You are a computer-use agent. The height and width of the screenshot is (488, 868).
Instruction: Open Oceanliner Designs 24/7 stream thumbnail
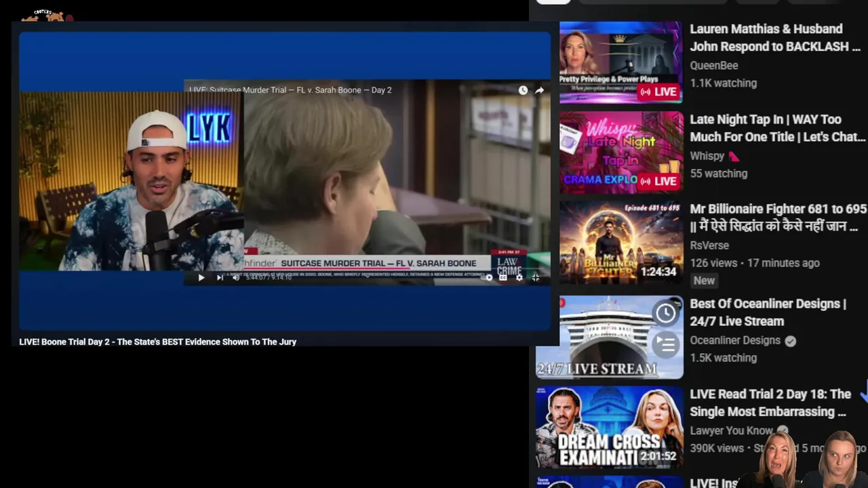point(610,337)
